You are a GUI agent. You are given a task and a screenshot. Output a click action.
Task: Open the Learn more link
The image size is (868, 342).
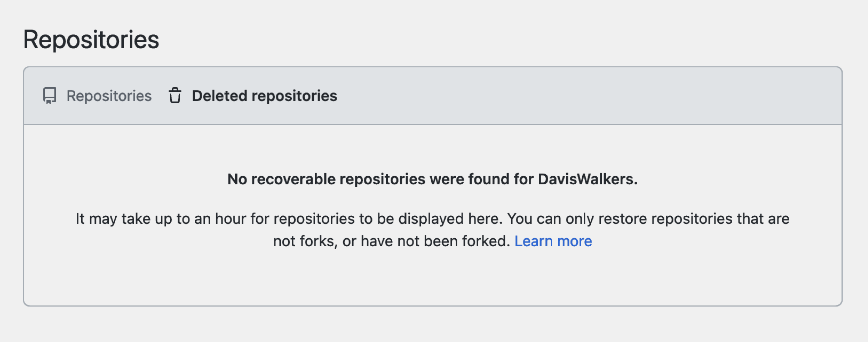(553, 241)
